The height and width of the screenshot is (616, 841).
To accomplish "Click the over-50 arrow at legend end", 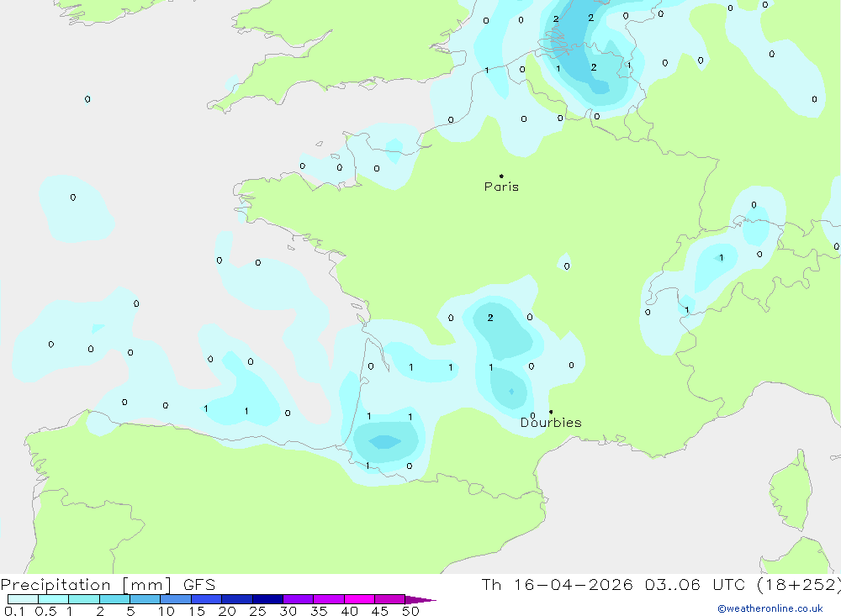I will (x=420, y=600).
